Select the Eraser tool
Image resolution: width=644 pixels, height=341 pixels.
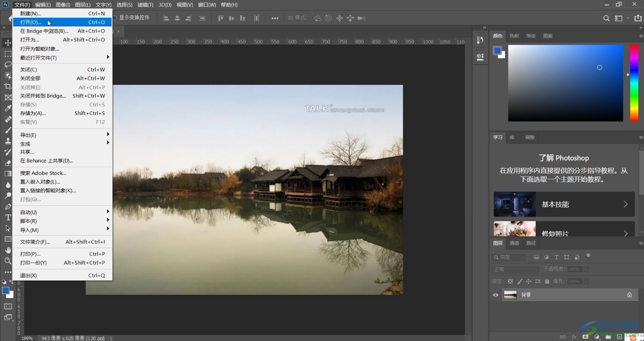(x=8, y=163)
